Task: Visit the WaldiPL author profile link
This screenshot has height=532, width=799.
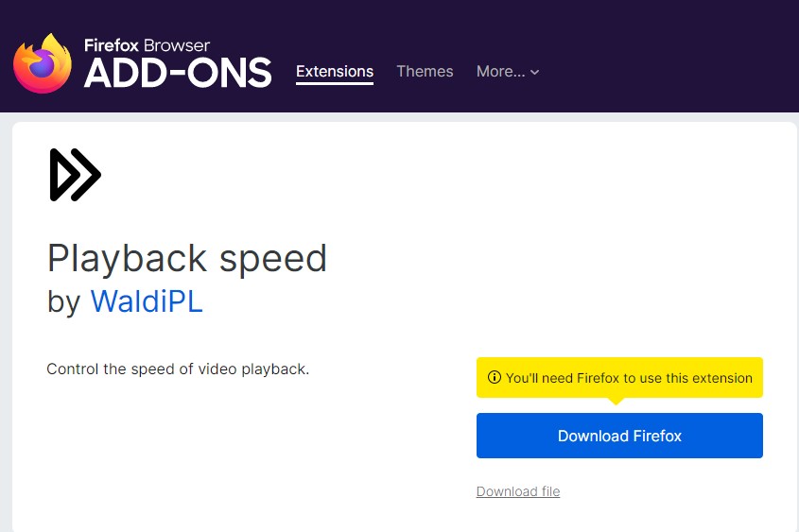Action: 147,301
